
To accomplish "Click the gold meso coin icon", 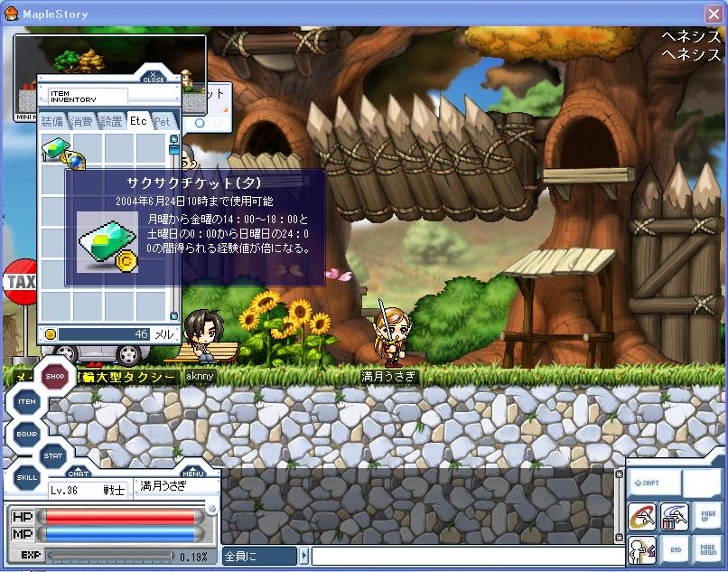I will tap(51, 334).
